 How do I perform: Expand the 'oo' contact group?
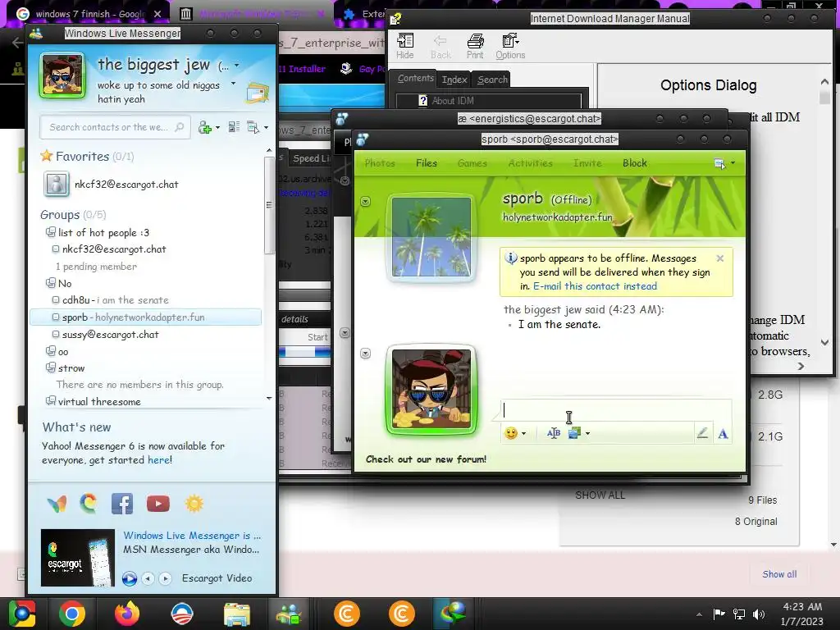(50, 351)
